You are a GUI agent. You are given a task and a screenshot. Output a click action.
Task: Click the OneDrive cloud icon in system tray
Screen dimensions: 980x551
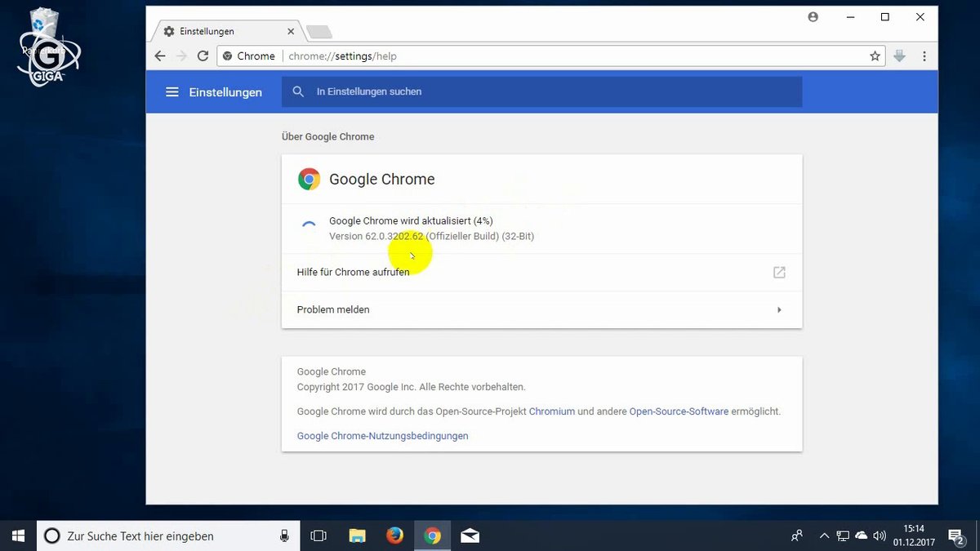click(x=861, y=535)
